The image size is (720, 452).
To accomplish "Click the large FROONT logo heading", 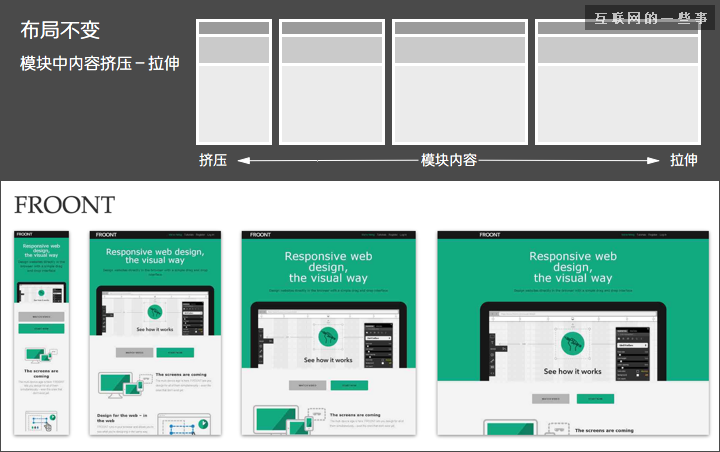I will pos(65,206).
